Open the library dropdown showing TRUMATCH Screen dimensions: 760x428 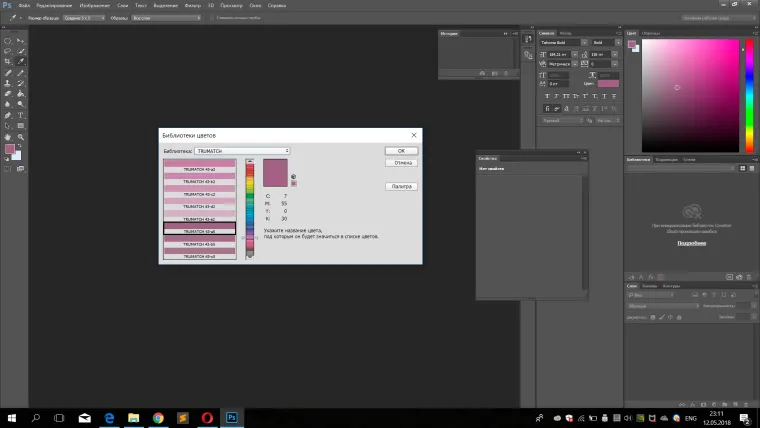click(x=242, y=151)
